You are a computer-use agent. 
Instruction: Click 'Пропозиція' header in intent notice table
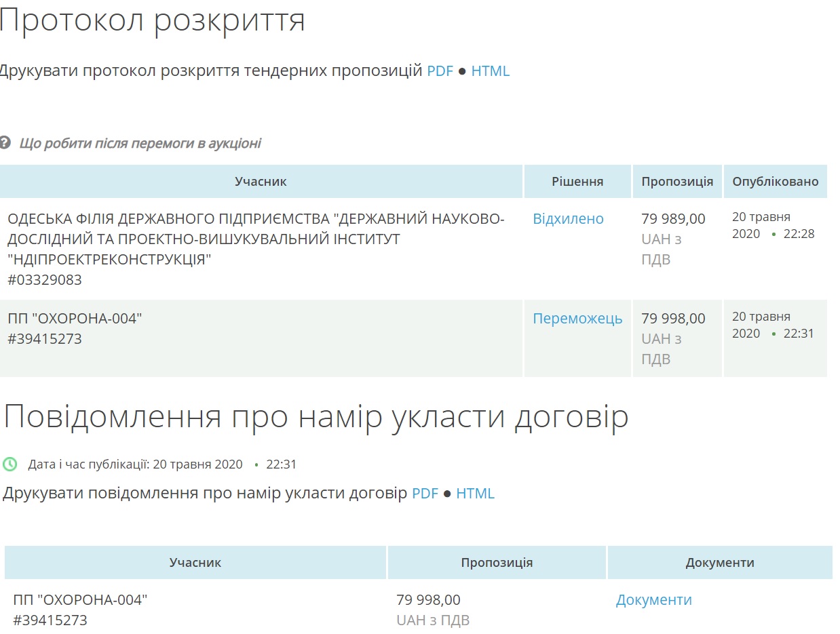pyautogui.click(x=497, y=563)
